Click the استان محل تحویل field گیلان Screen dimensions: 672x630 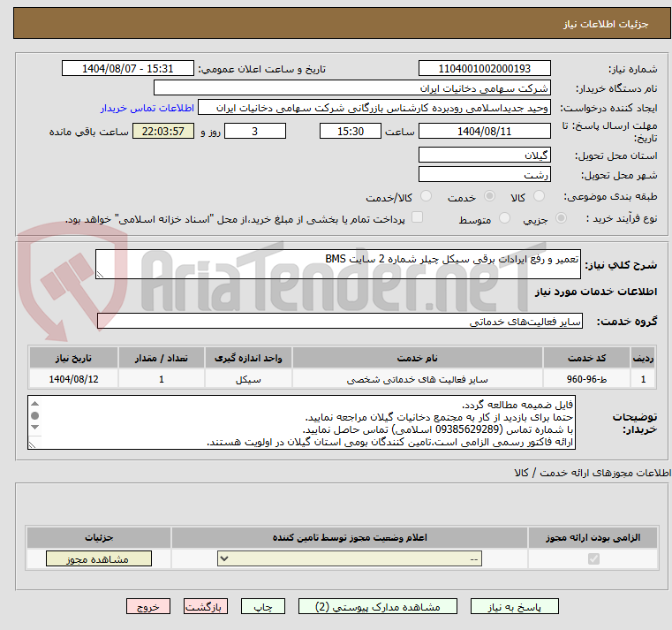click(x=484, y=156)
